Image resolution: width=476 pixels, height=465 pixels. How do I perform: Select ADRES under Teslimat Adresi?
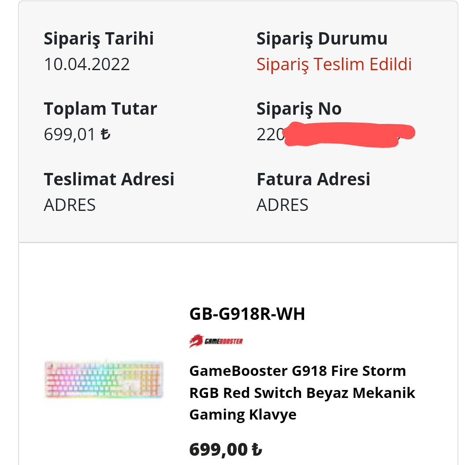[x=70, y=205]
